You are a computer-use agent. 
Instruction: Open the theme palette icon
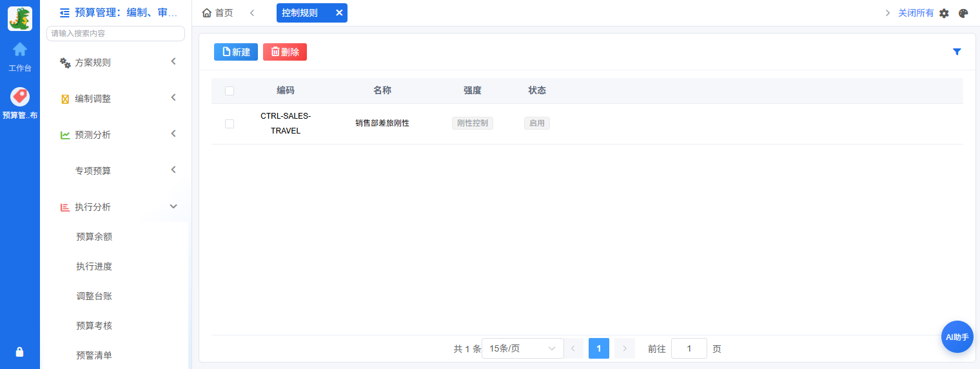(x=963, y=13)
